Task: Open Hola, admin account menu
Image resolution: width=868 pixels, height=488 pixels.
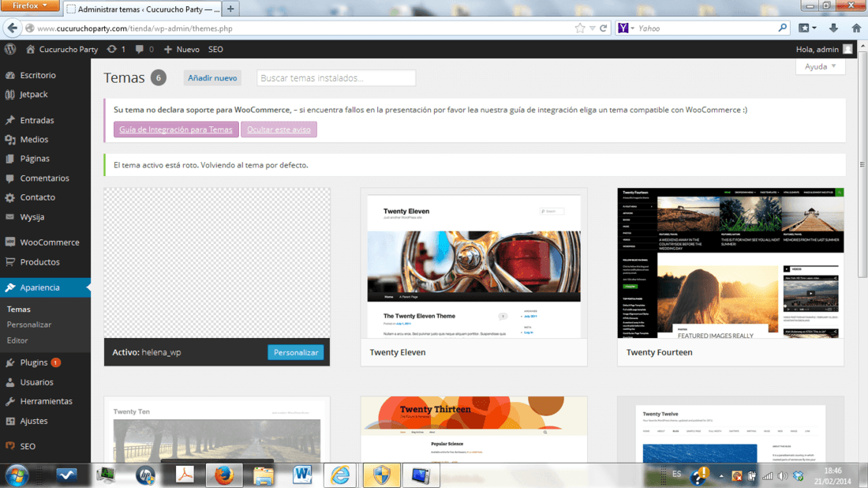Action: [x=824, y=49]
